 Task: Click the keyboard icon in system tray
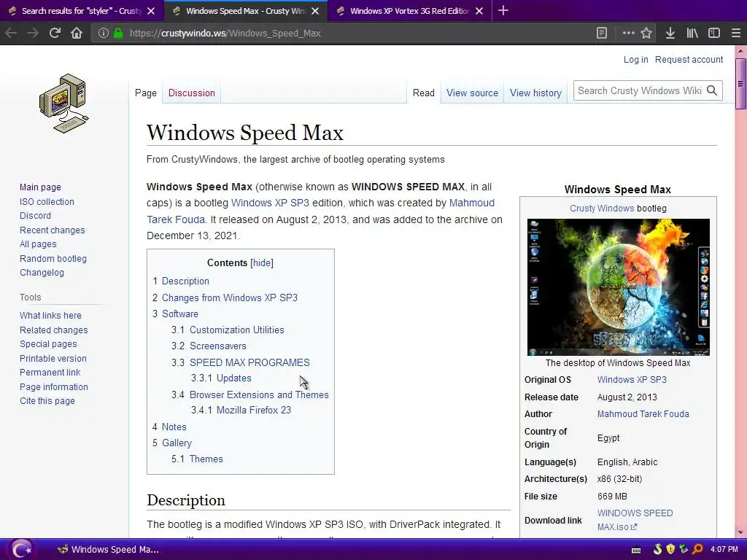pos(636,550)
